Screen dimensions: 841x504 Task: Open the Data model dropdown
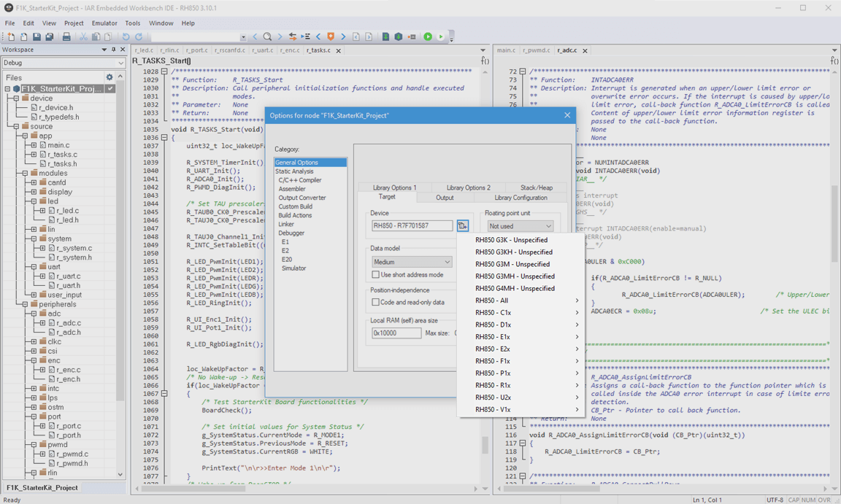point(412,262)
